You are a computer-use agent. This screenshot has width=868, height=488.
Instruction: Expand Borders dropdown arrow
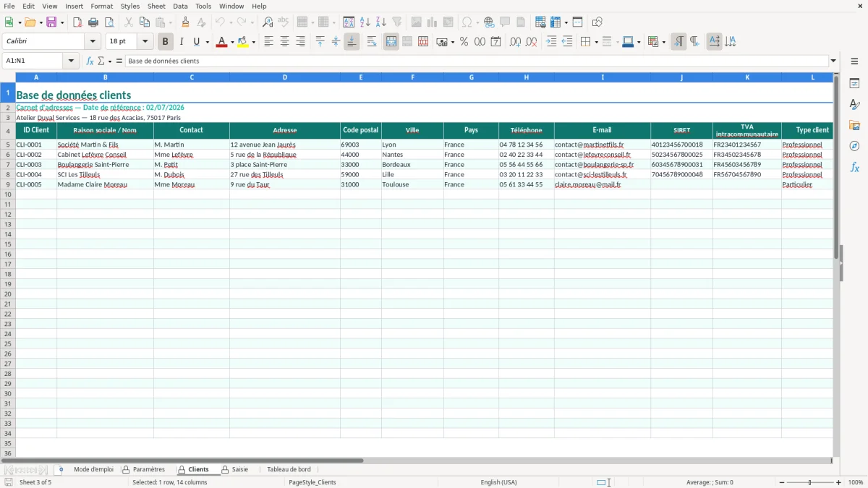tap(596, 42)
